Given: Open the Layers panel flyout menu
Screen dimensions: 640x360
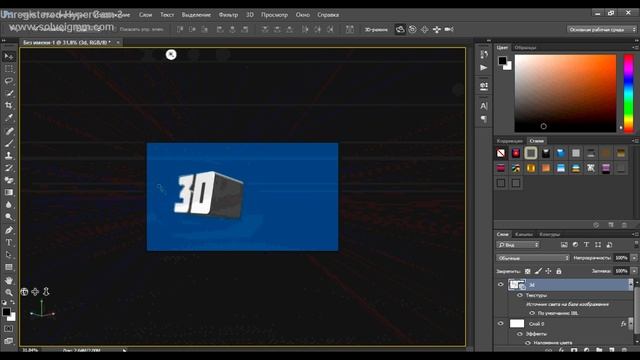Looking at the screenshot, I should (635, 234).
